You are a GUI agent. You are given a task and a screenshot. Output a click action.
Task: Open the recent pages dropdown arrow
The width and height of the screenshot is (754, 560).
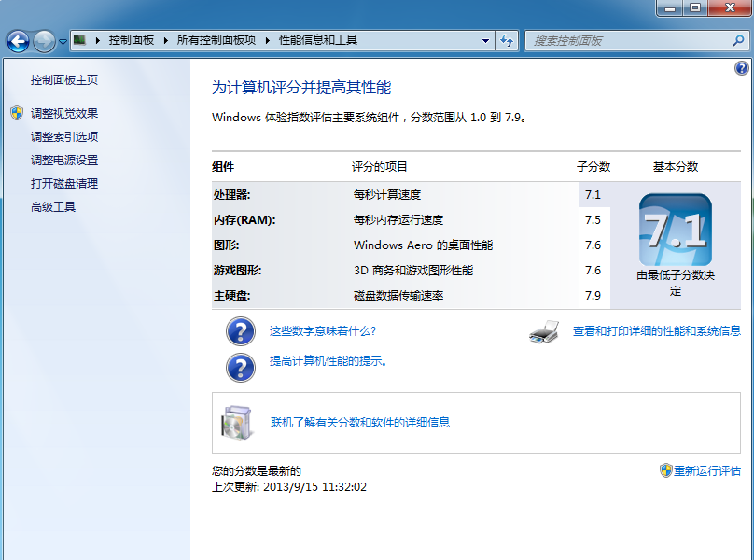[63, 41]
